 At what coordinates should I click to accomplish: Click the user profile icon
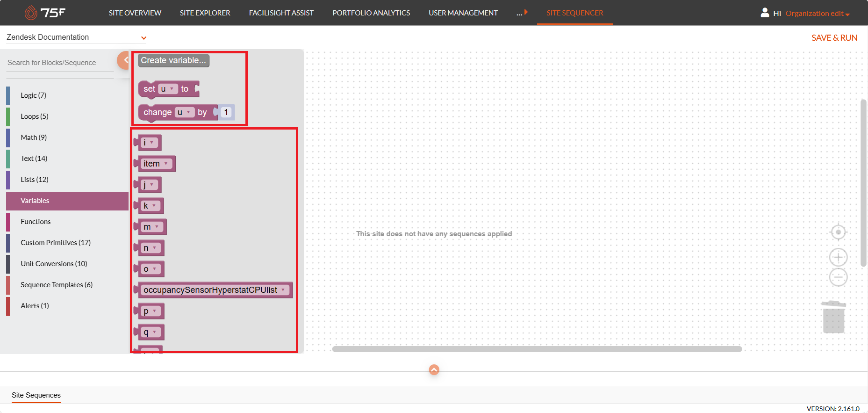click(x=765, y=13)
